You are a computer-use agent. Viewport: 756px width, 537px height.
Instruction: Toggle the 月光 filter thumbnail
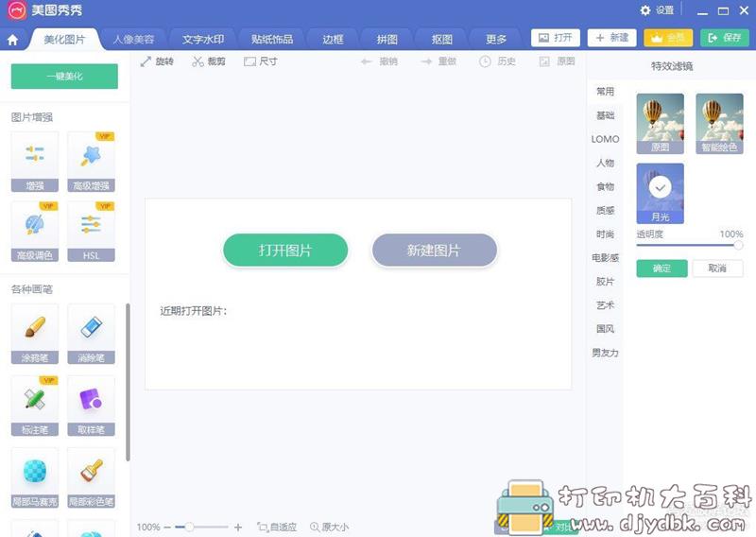tap(660, 194)
